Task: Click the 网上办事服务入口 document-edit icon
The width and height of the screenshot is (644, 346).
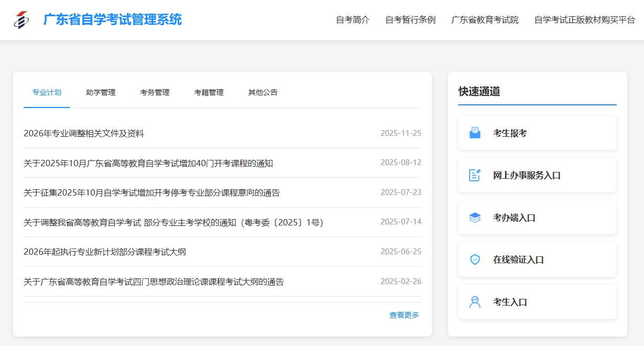Action: click(x=474, y=175)
